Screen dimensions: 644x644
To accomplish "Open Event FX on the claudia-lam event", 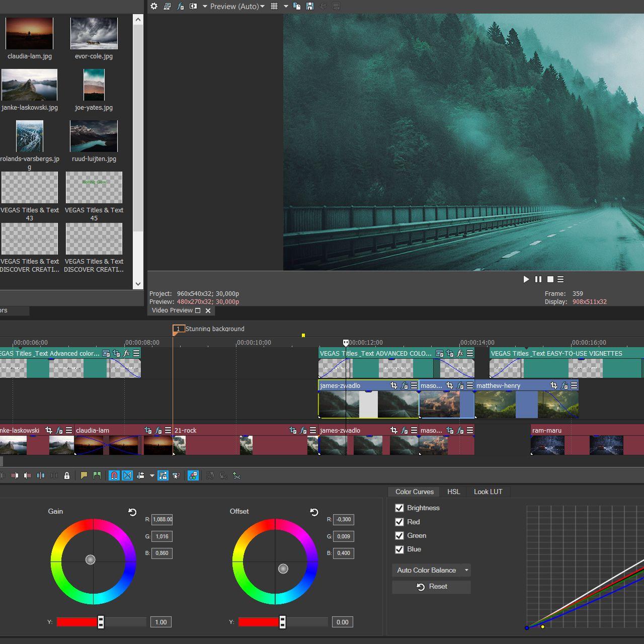I will tap(158, 431).
